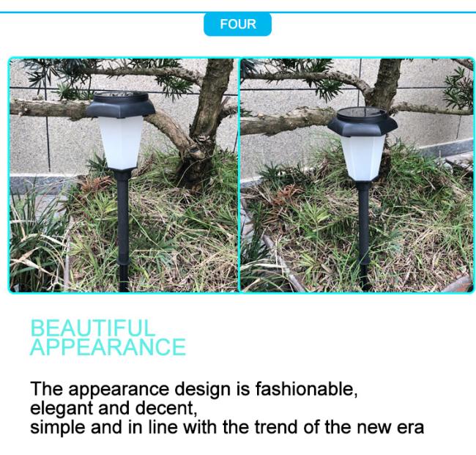This screenshot has height=455, width=476.
Task: Open the left garden lamp photo
Action: tap(124, 175)
